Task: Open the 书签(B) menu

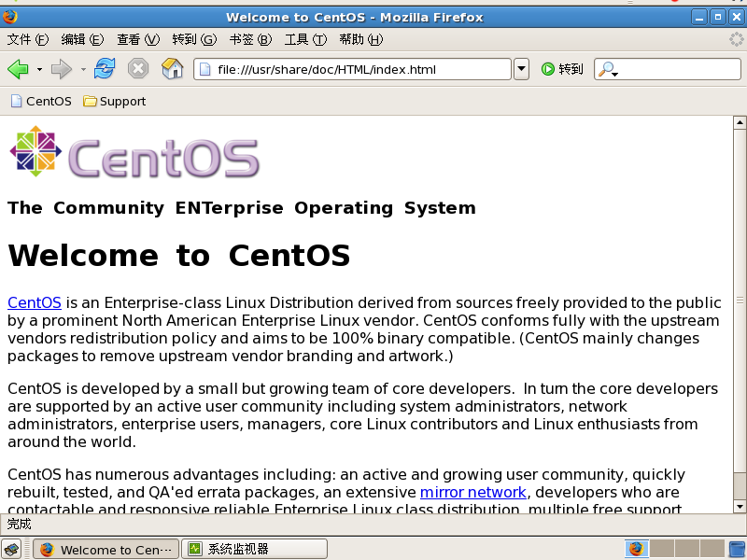Action: pyautogui.click(x=250, y=39)
